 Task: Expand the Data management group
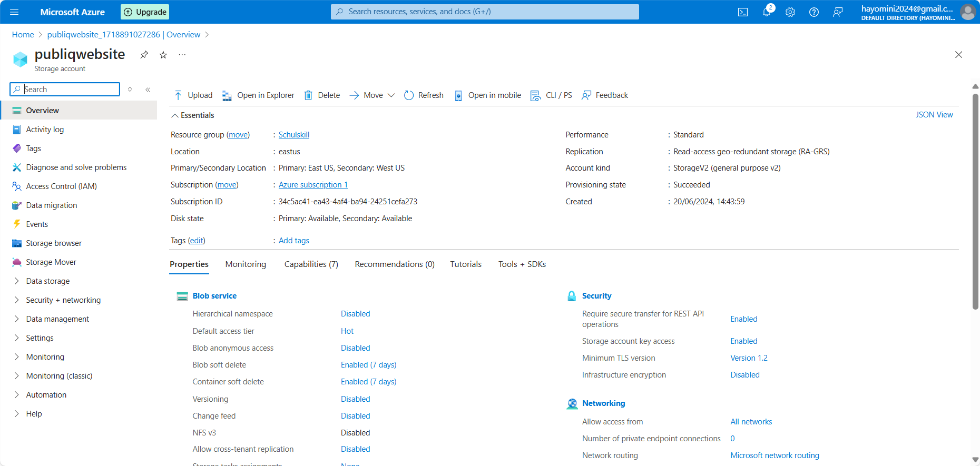tap(79, 319)
